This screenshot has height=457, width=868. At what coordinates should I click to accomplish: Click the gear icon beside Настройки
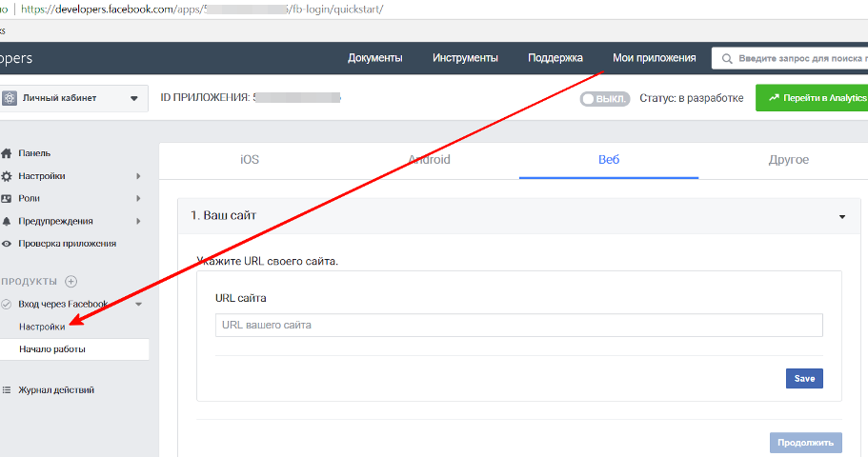click(6, 176)
